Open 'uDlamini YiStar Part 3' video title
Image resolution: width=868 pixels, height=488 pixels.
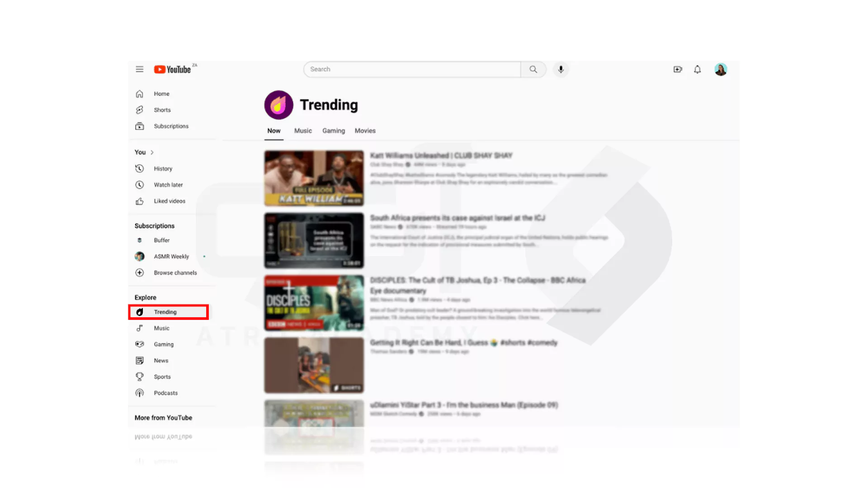tap(464, 405)
